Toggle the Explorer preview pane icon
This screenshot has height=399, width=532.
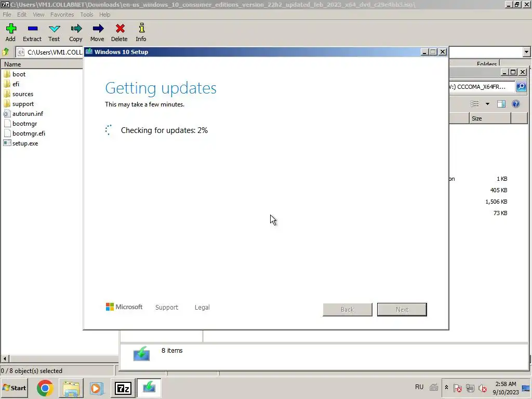(501, 104)
